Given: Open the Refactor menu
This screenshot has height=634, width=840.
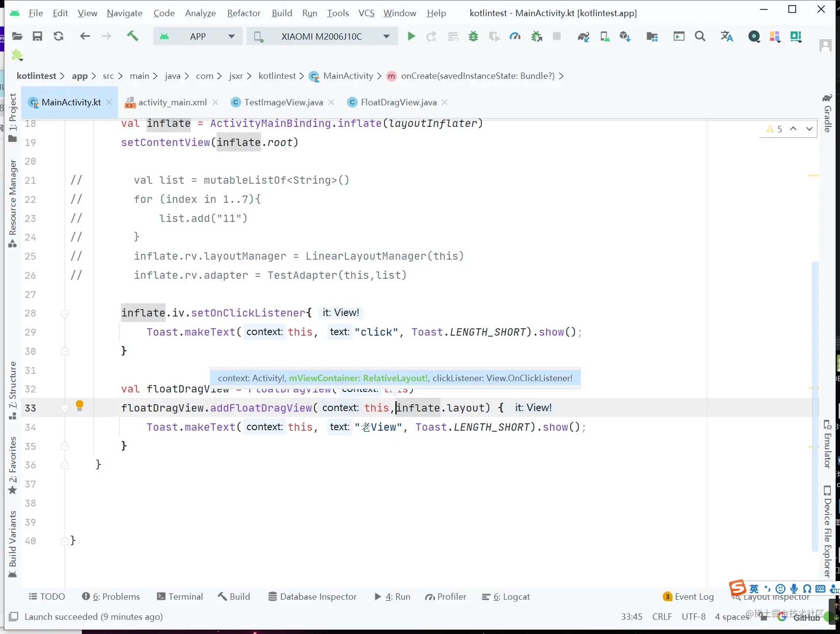Looking at the screenshot, I should pyautogui.click(x=243, y=13).
